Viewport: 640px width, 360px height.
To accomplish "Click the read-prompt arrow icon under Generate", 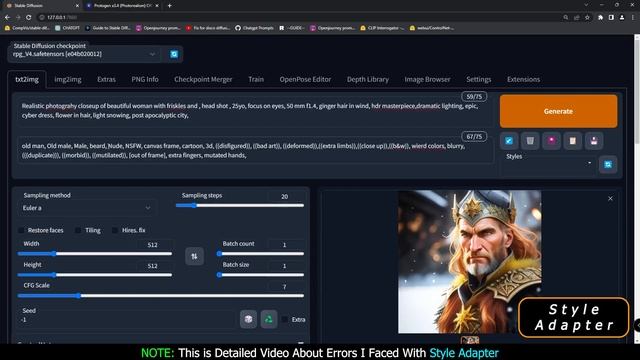I will click(x=509, y=141).
